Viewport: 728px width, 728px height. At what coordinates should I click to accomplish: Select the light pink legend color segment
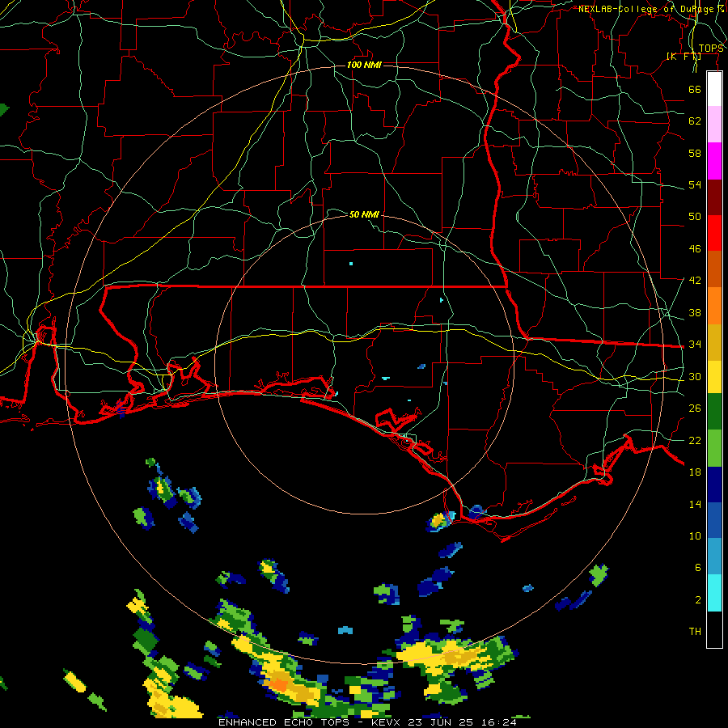(714, 125)
